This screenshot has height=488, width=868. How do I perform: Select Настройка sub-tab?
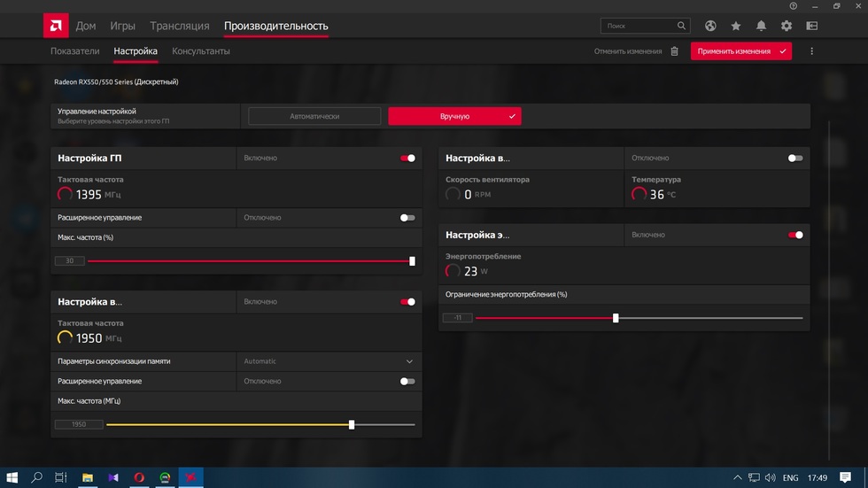point(136,50)
